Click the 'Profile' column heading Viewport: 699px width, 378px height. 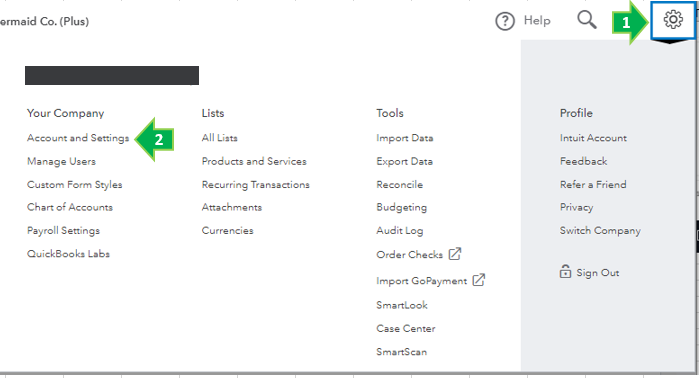coord(576,113)
